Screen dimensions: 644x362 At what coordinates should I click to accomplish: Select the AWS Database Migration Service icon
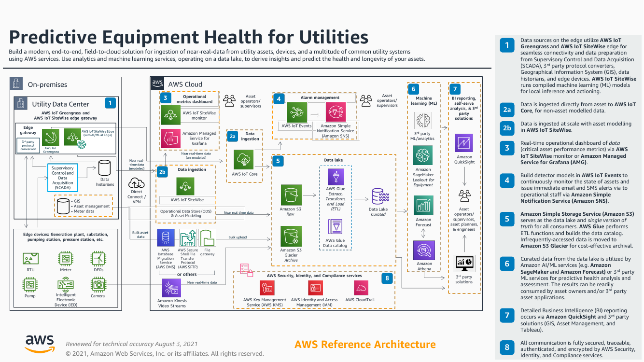(x=166, y=238)
